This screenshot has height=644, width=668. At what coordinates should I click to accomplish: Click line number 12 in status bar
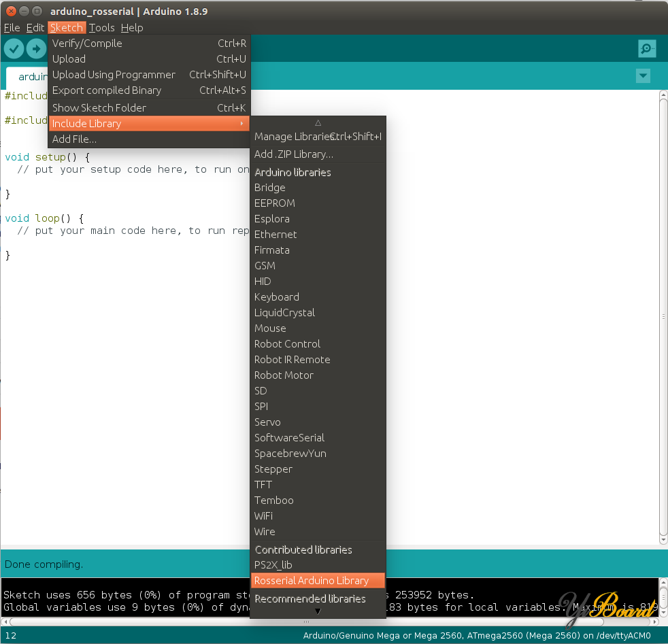(x=11, y=636)
